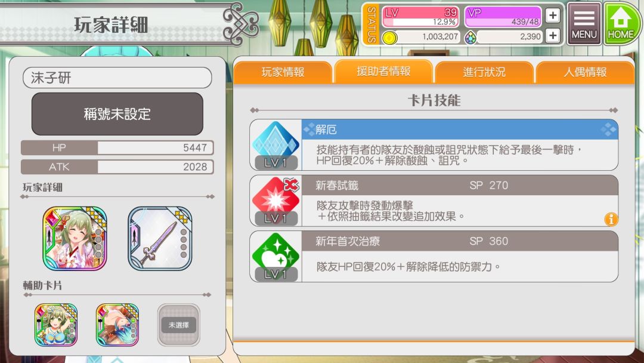Screen dimensions: 644x363
Task: Switch to the 人偶情報 tab
Action: click(x=585, y=72)
